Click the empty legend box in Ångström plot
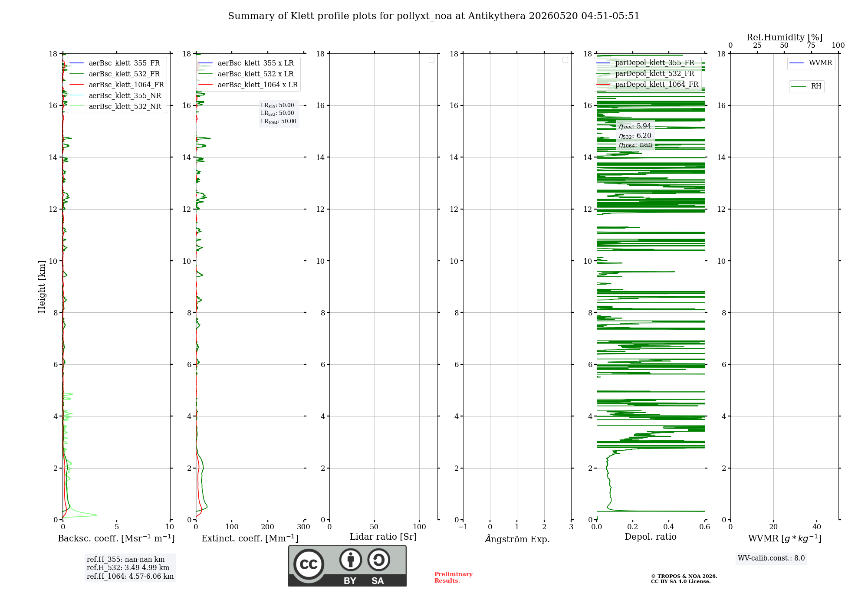The height and width of the screenshot is (590, 868). tap(565, 60)
